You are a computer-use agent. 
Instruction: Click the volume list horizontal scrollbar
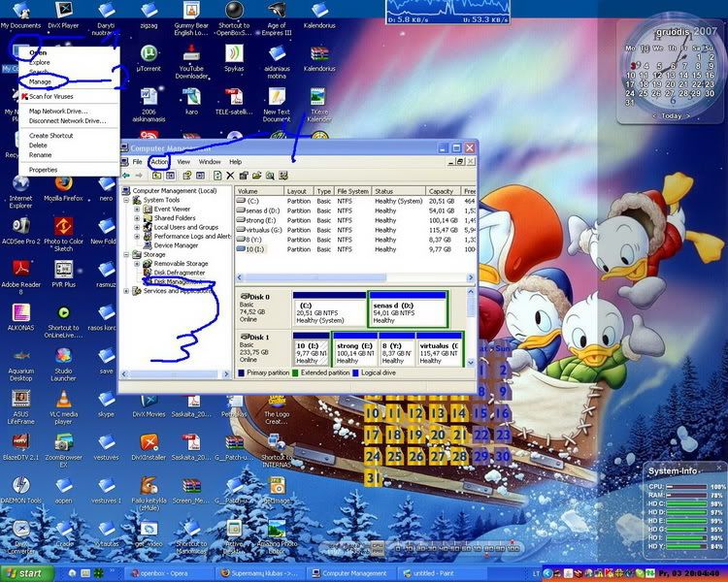355,277
